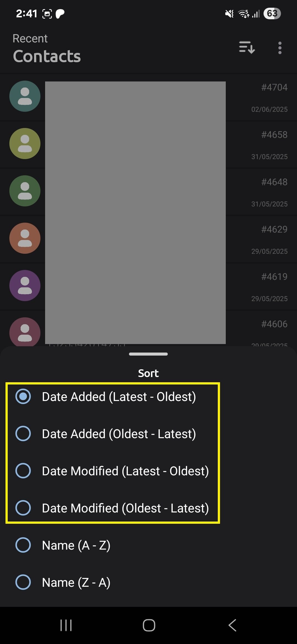The width and height of the screenshot is (297, 644).
Task: Tap the olive contact avatar for #4658
Action: pos(25,144)
